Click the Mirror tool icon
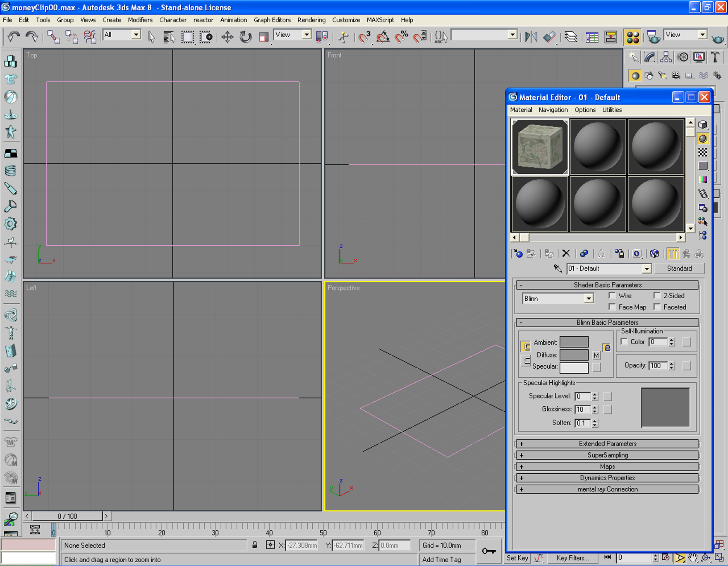The image size is (728, 566). point(531,37)
